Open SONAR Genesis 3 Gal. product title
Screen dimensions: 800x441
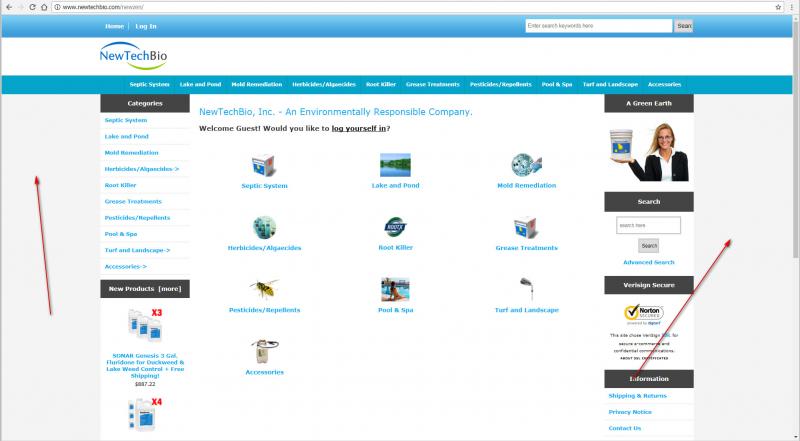coord(145,365)
